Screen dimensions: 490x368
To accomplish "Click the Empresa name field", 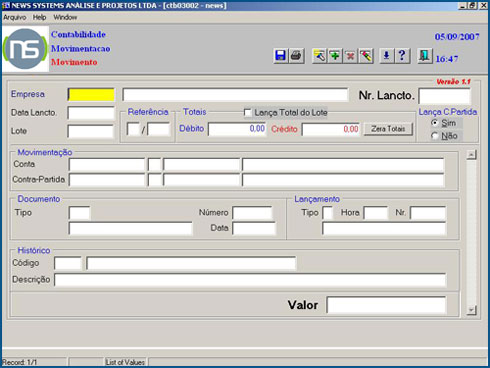I will (x=235, y=95).
